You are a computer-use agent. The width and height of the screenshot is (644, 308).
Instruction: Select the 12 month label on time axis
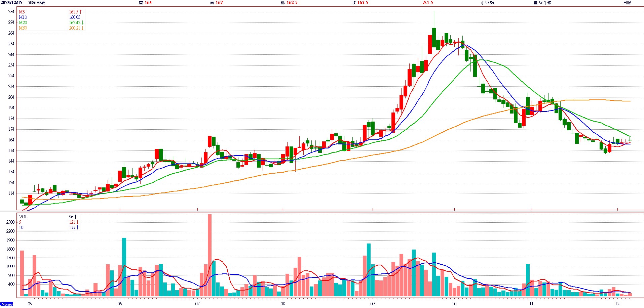coord(617,304)
